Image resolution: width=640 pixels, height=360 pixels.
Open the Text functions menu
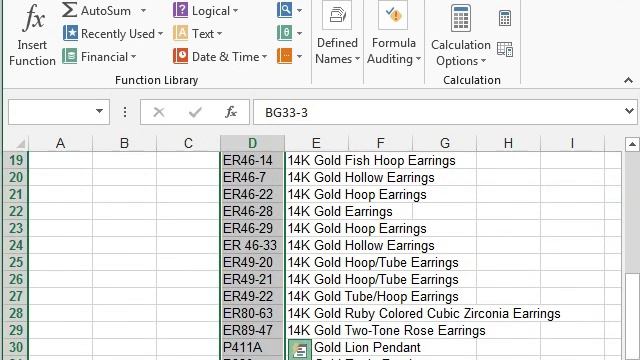(x=198, y=33)
